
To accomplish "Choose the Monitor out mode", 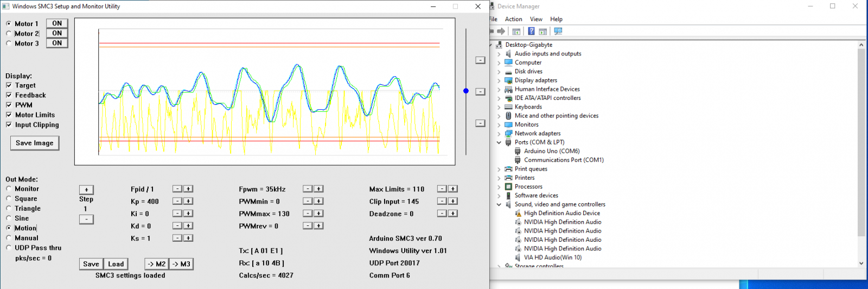I will 9,189.
